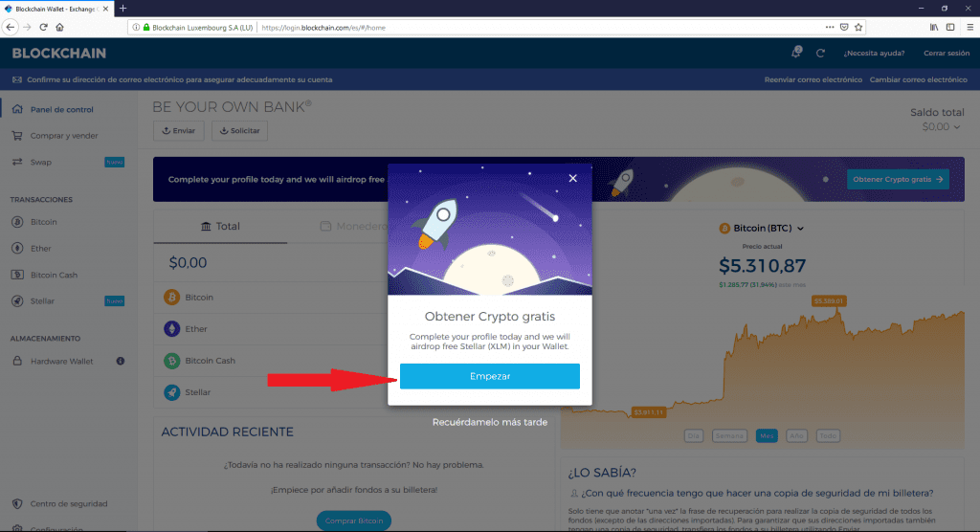Open the browser page actions menu
This screenshot has width=980, height=532.
coord(830,27)
